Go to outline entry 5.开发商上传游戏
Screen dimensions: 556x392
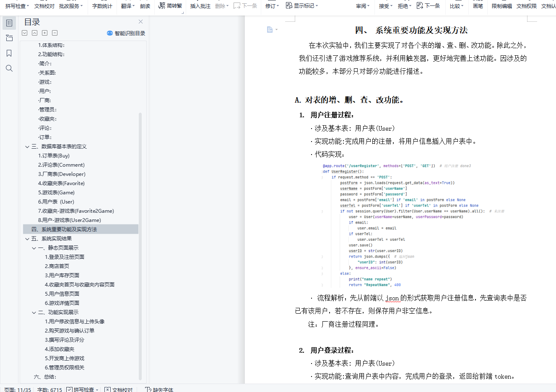click(x=65, y=358)
